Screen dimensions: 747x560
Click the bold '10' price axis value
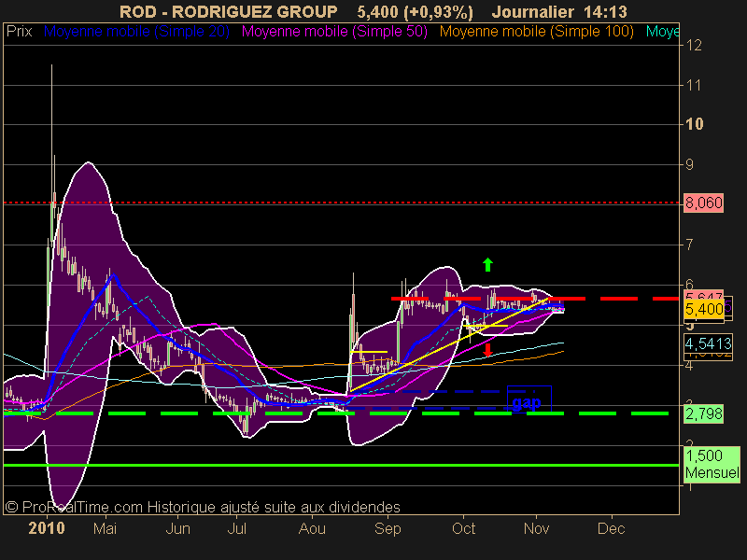695,125
